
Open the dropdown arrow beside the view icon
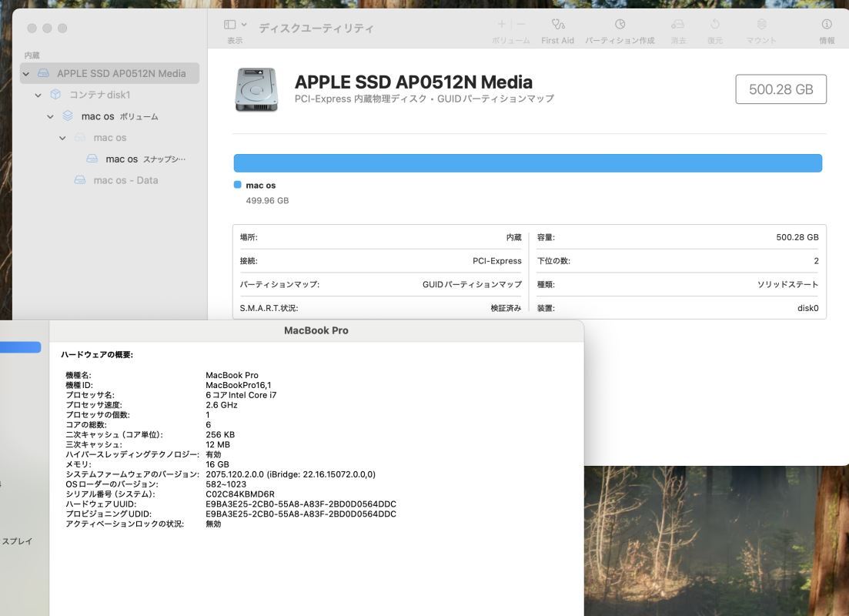point(244,25)
